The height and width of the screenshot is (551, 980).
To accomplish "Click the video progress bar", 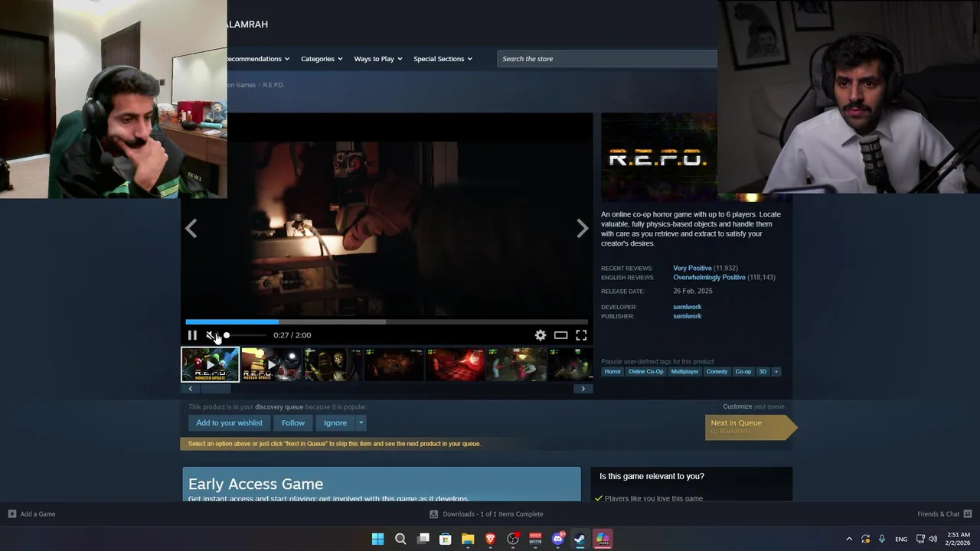I will pos(387,322).
